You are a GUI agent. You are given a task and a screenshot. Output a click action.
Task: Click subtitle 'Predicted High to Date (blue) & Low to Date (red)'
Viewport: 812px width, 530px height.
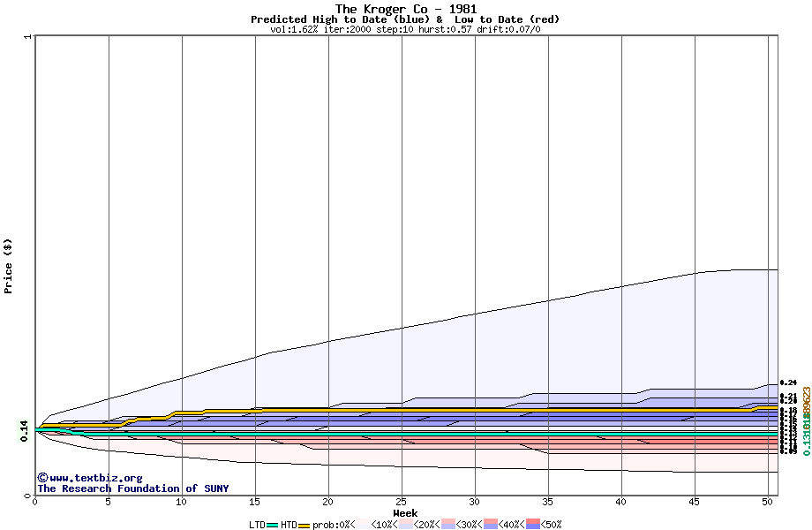(405, 19)
